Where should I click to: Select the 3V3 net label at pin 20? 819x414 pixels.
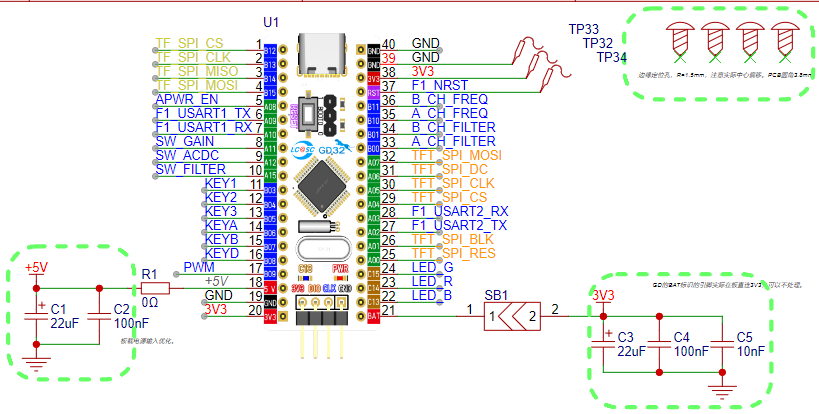218,309
